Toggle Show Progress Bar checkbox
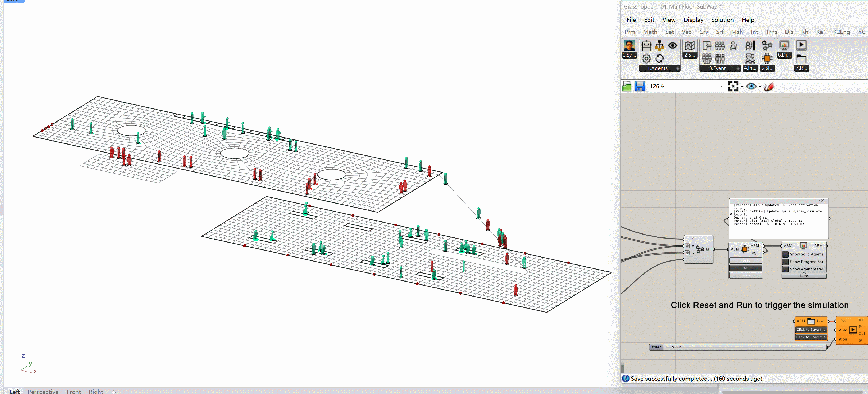 (x=785, y=262)
